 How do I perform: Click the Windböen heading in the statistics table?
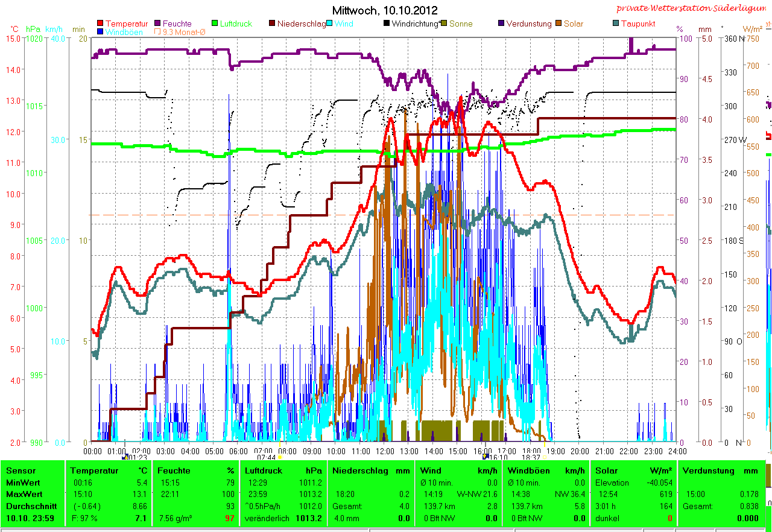pos(528,470)
